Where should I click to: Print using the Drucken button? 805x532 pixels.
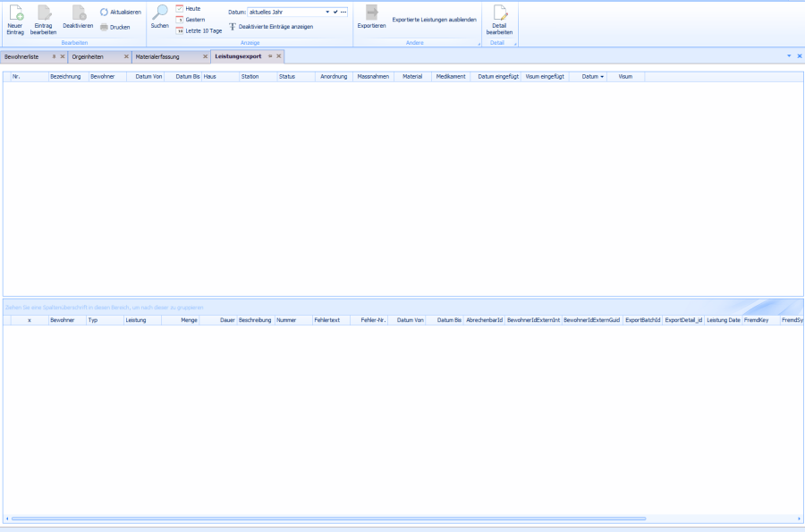click(x=115, y=27)
